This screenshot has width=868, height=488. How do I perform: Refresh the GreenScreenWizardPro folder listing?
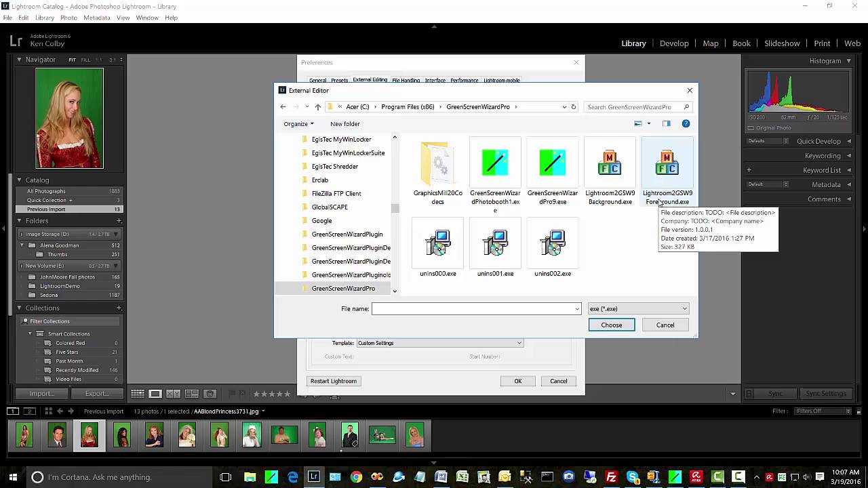click(x=573, y=106)
